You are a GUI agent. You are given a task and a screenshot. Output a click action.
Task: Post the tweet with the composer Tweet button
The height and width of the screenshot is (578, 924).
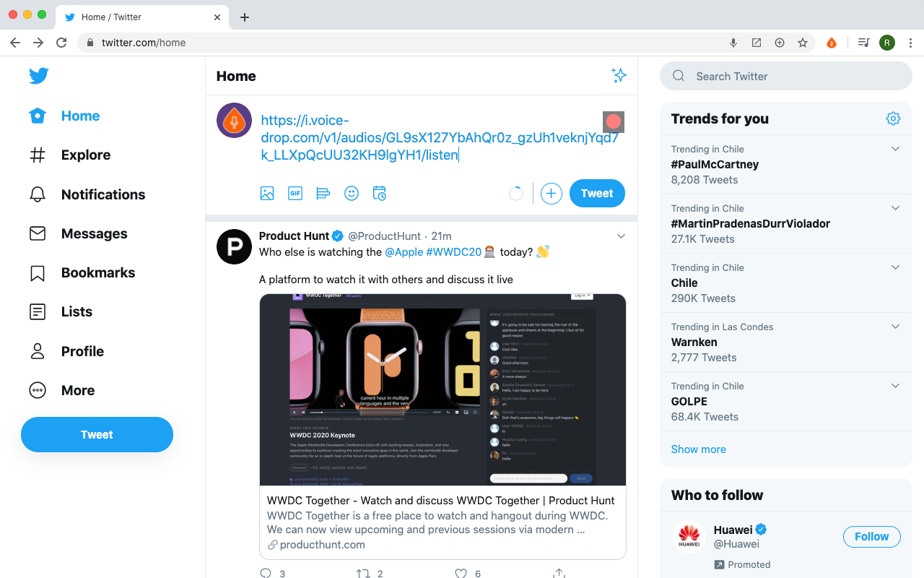click(x=597, y=193)
